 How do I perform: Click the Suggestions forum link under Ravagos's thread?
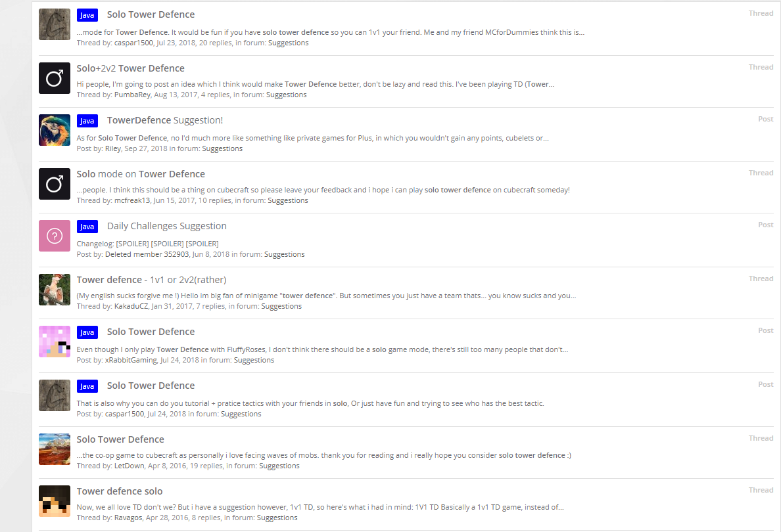(x=277, y=518)
